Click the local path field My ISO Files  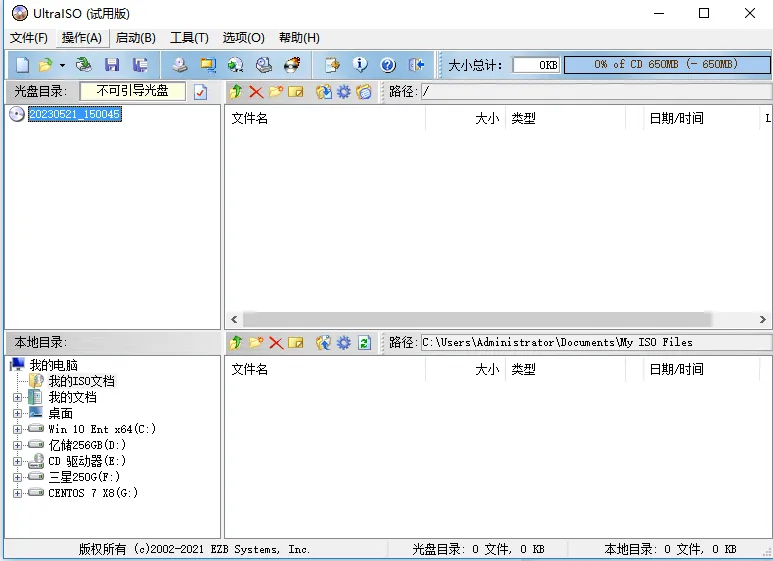[596, 343]
